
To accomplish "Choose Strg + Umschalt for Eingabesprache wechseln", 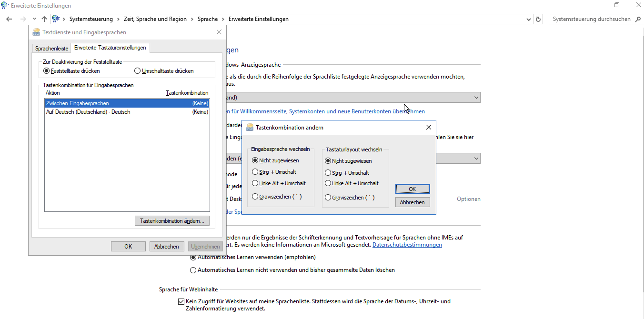I will (x=274, y=172).
